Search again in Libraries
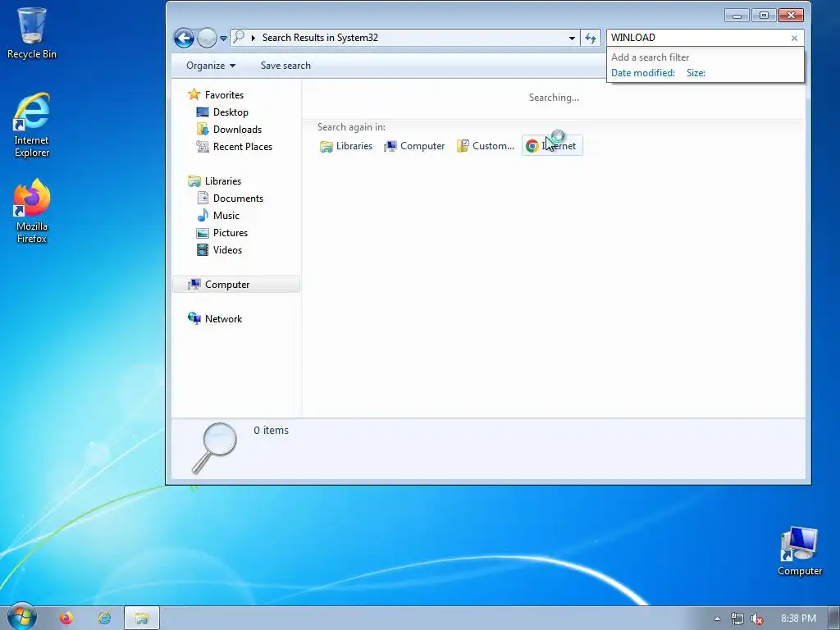This screenshot has height=630, width=840. click(346, 146)
